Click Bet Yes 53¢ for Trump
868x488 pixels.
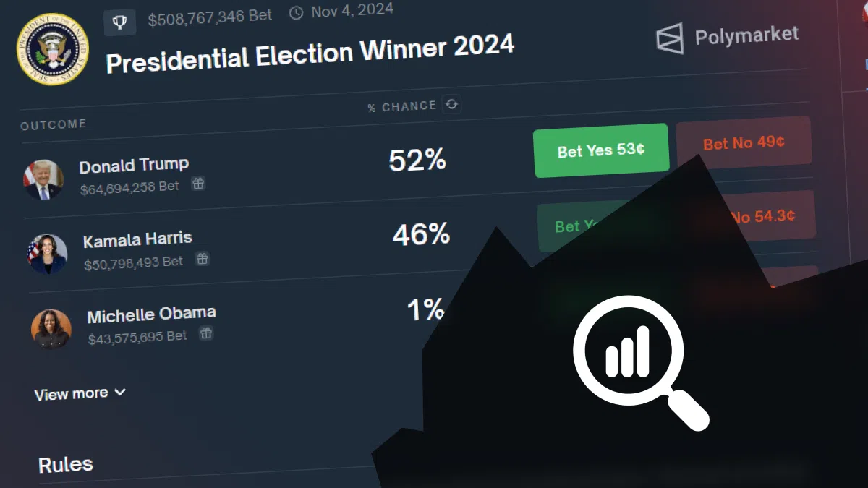600,150
